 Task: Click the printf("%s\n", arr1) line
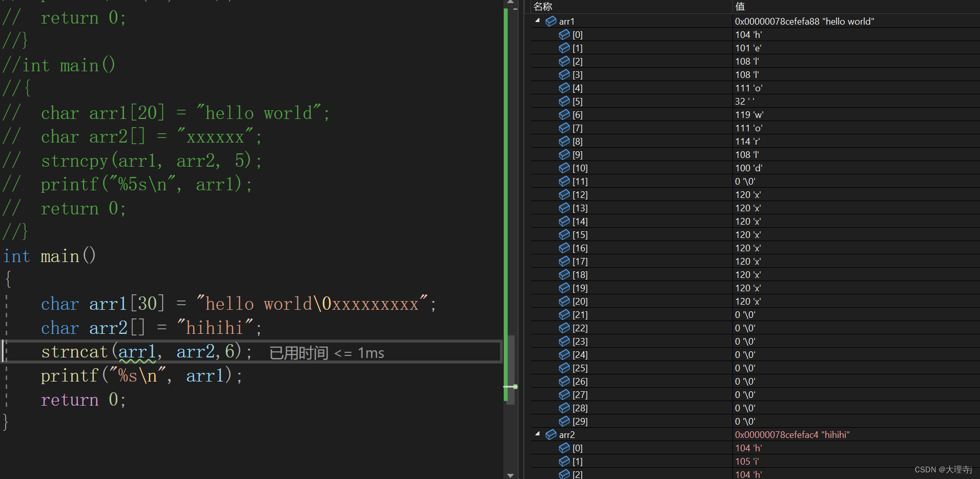point(141,376)
